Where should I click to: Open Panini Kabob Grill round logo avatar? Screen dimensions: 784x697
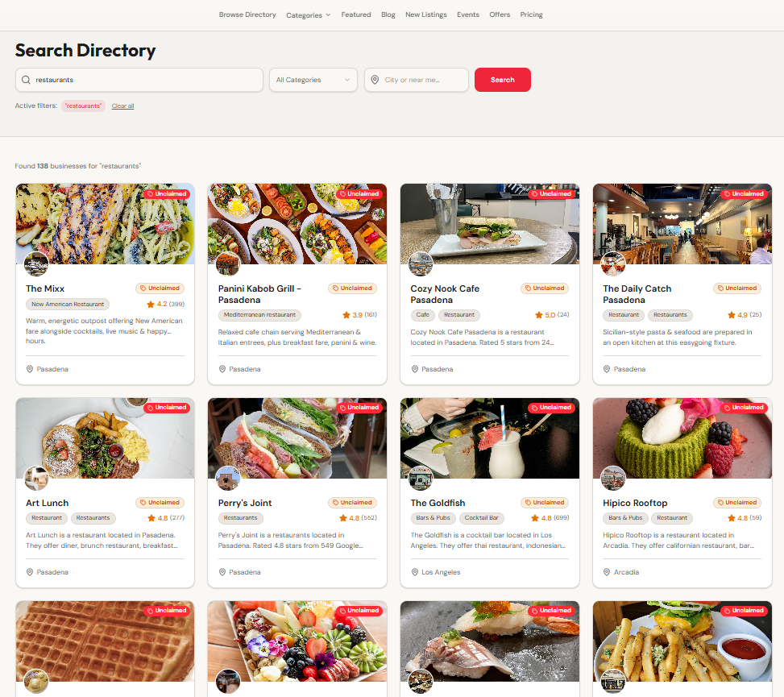coord(228,264)
